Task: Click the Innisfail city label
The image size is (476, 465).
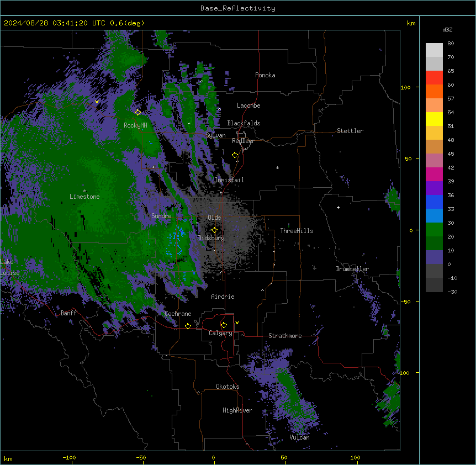Action: pos(229,180)
